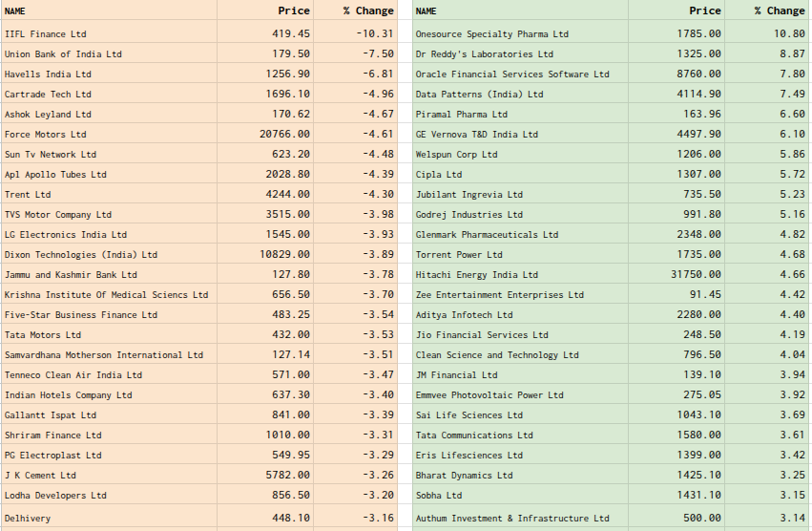Screen dimensions: 812x531
Task: Select Bharat Dynamics Ltd
Action: tap(464, 476)
